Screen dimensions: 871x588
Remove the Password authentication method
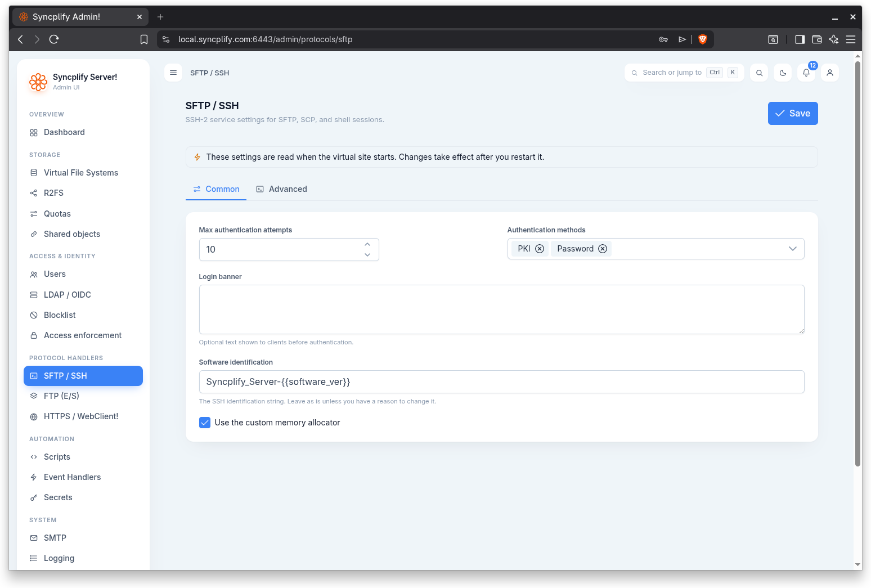603,249
